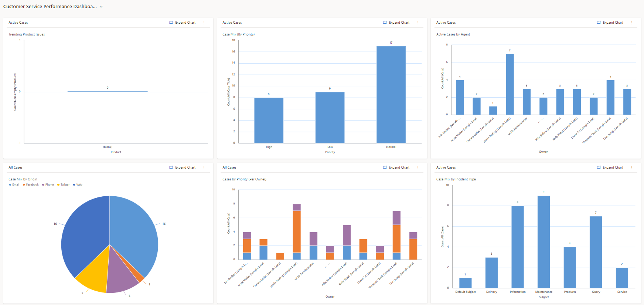Expand the Case Mix by Origin chart
Image resolution: width=644 pixels, height=305 pixels.
183,167
